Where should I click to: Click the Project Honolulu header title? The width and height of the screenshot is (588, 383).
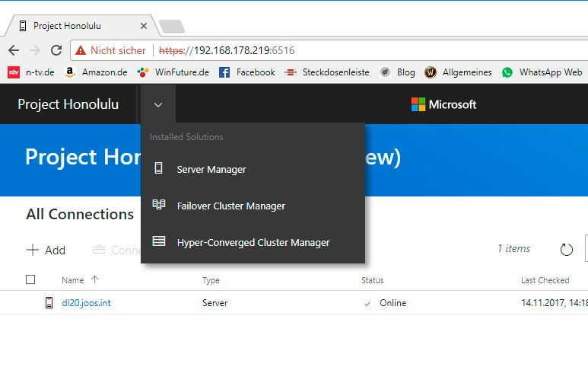[x=68, y=104]
